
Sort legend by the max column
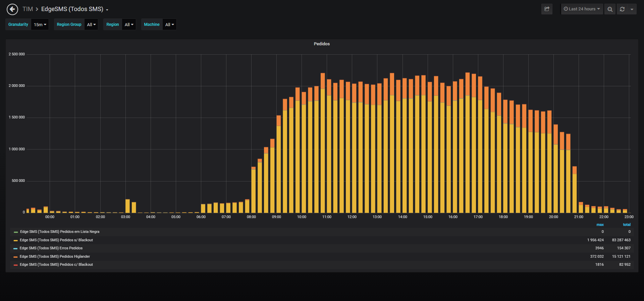600,225
